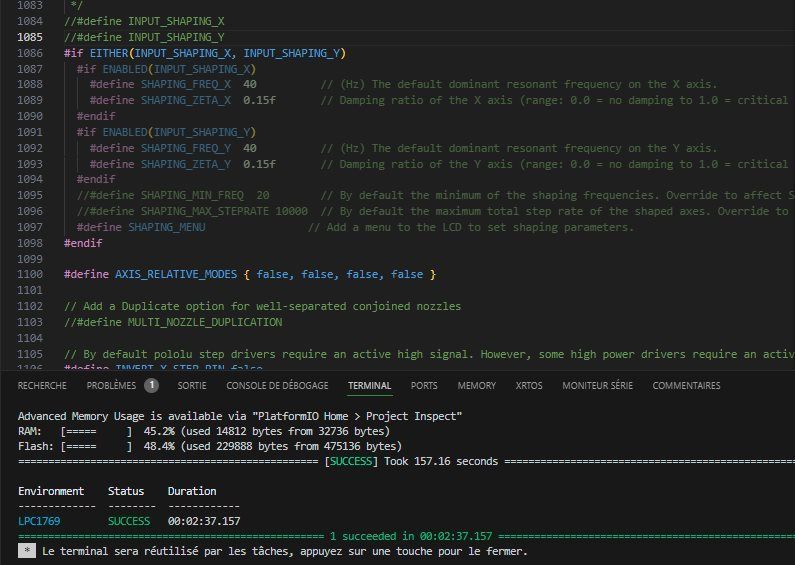Click SHAPING_ZETA_Y define name
Image resolution: width=795 pixels, height=565 pixels.
[x=186, y=164]
